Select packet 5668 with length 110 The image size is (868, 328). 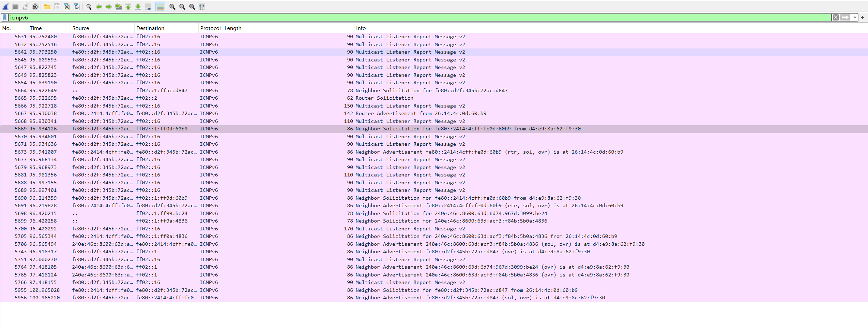(x=434, y=121)
